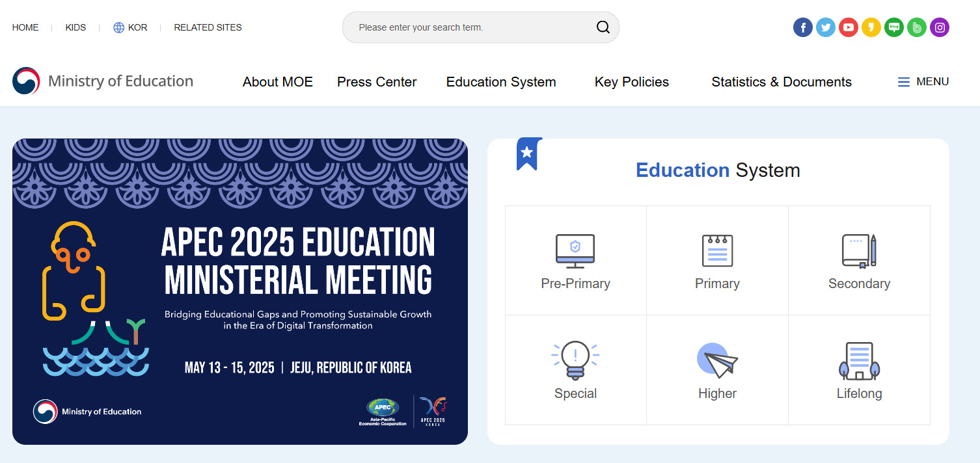980x463 pixels.
Task: Open the Twitter social icon
Action: (826, 27)
